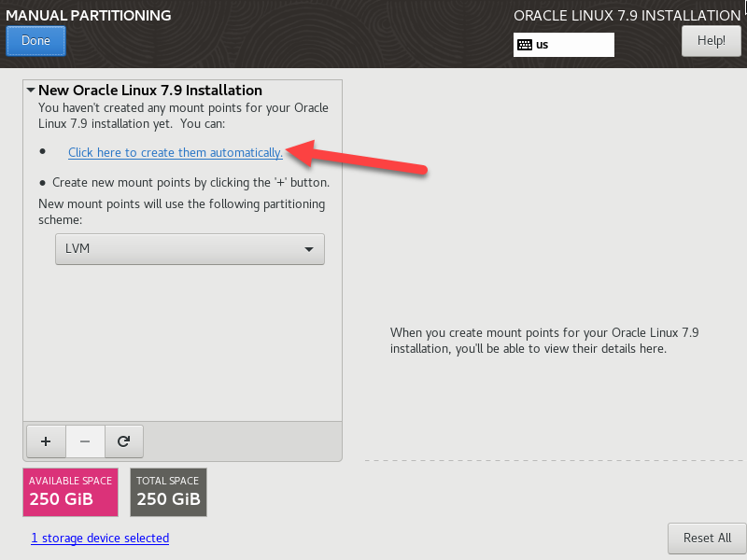Screen dimensions: 747x560
Task: Click the minus icon to remove mount point
Action: 85,441
